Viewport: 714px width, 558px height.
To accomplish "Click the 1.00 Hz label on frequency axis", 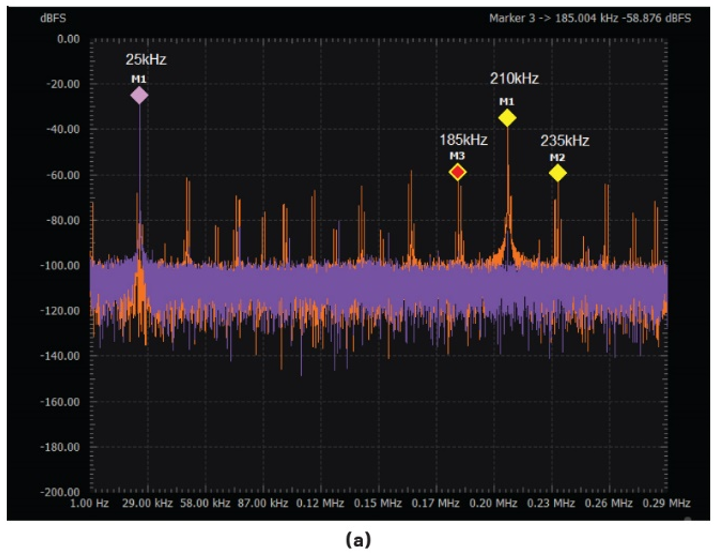I will click(88, 505).
